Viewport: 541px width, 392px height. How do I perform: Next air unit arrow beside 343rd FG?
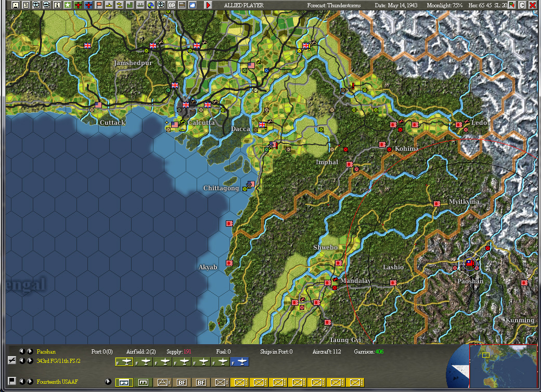click(30, 361)
